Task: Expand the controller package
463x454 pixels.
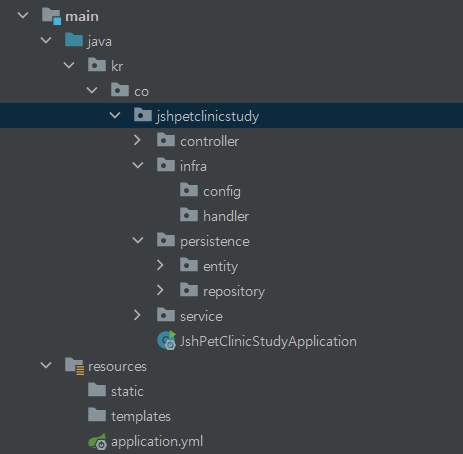Action: 137,140
